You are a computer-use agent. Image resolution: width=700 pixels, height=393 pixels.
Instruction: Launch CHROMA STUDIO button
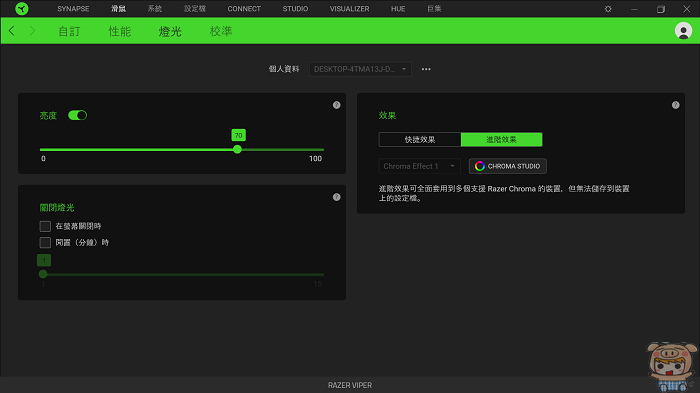click(508, 166)
